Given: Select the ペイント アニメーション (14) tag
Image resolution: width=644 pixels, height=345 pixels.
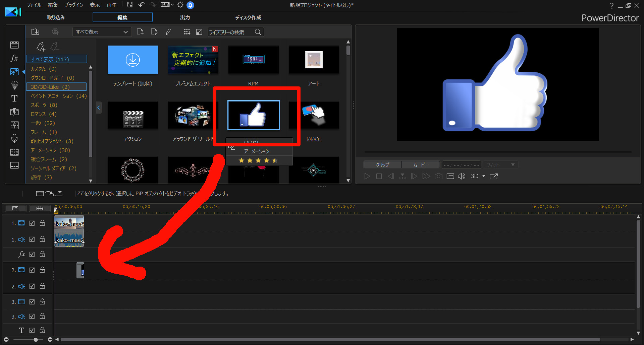Looking at the screenshot, I should [x=59, y=96].
